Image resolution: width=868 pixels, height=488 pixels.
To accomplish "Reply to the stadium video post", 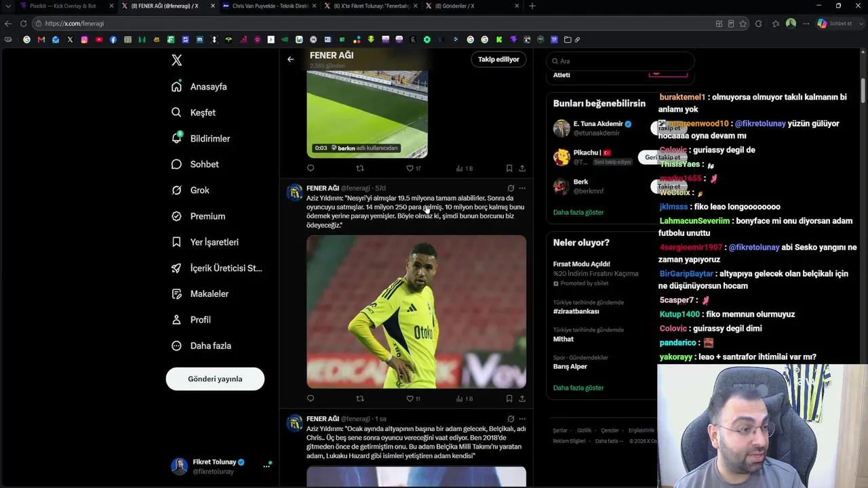I will tap(311, 168).
